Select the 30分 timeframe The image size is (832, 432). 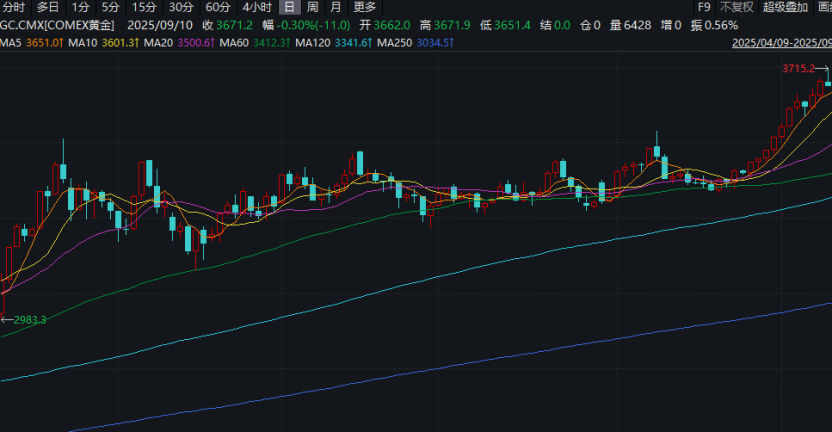tap(181, 7)
